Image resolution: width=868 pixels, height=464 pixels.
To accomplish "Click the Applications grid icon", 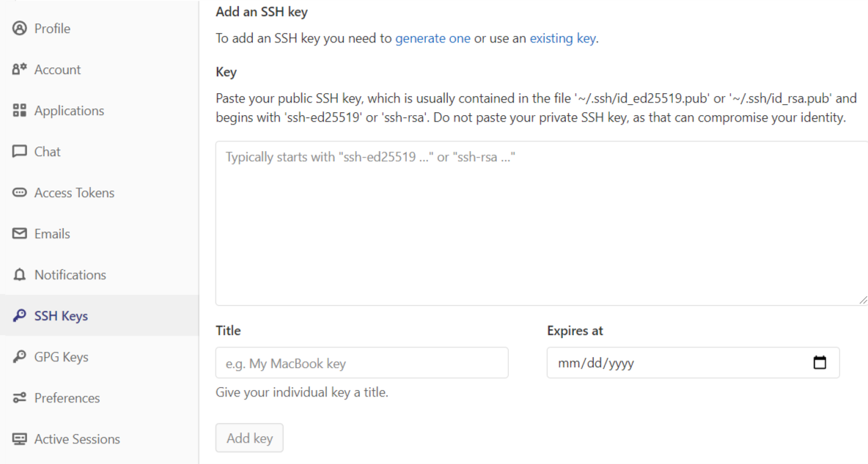I will (20, 111).
